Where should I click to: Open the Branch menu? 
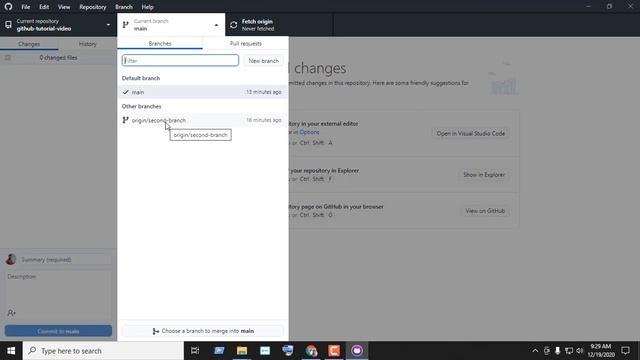pos(124,7)
